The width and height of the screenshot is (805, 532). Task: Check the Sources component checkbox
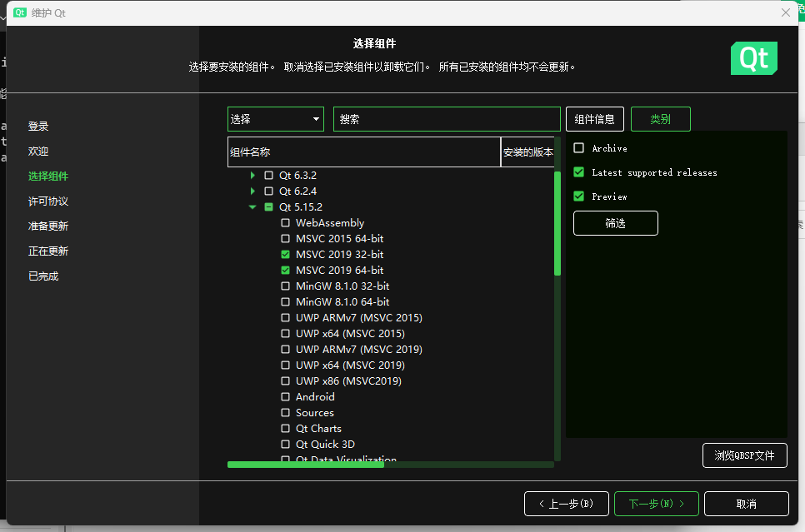coord(286,412)
